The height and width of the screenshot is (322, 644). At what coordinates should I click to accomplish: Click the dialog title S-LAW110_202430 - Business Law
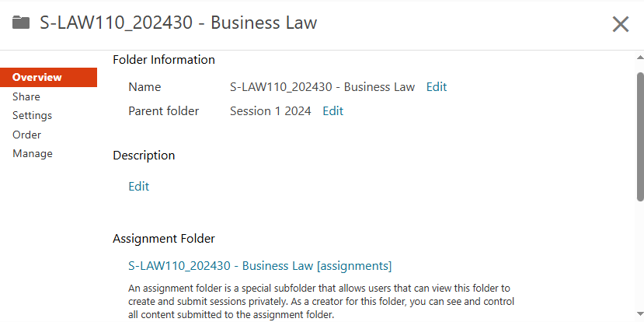178,23
